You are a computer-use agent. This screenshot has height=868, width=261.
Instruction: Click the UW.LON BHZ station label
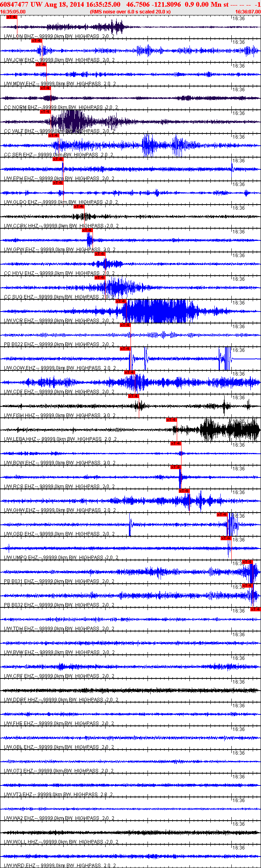click(x=19, y=36)
